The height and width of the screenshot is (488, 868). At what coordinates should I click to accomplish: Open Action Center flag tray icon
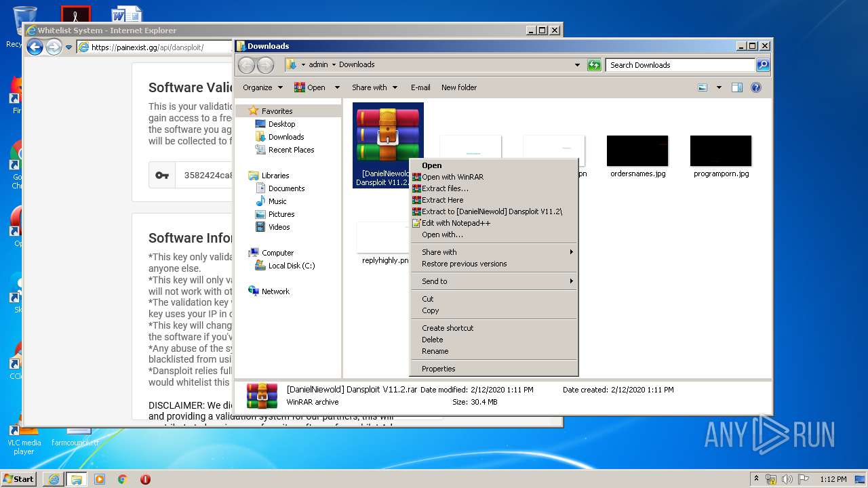[802, 479]
